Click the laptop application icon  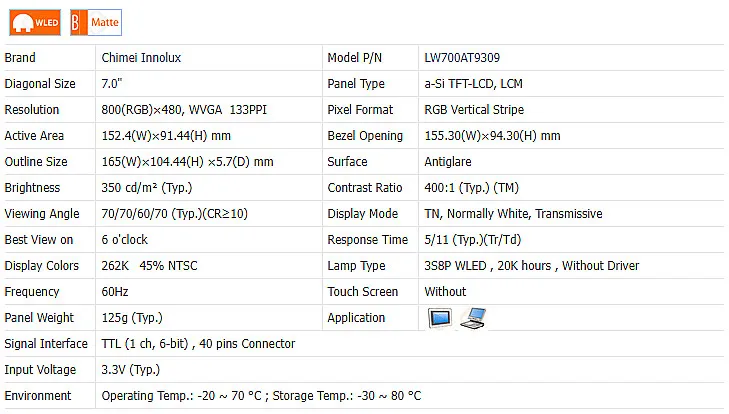[x=472, y=318]
